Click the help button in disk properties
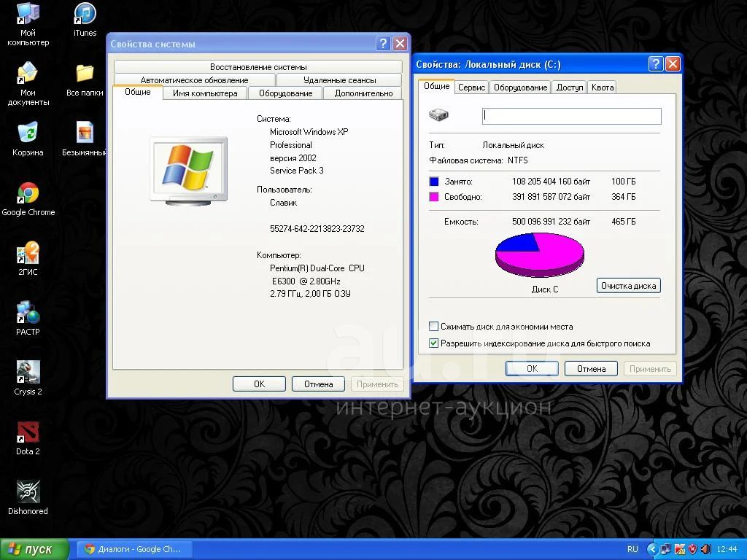The image size is (747, 560). point(656,64)
